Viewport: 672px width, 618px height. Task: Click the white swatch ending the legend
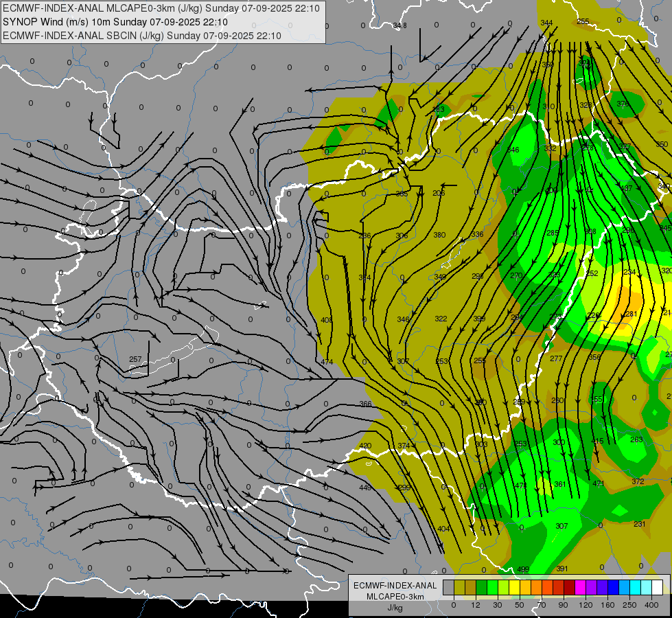(x=658, y=587)
